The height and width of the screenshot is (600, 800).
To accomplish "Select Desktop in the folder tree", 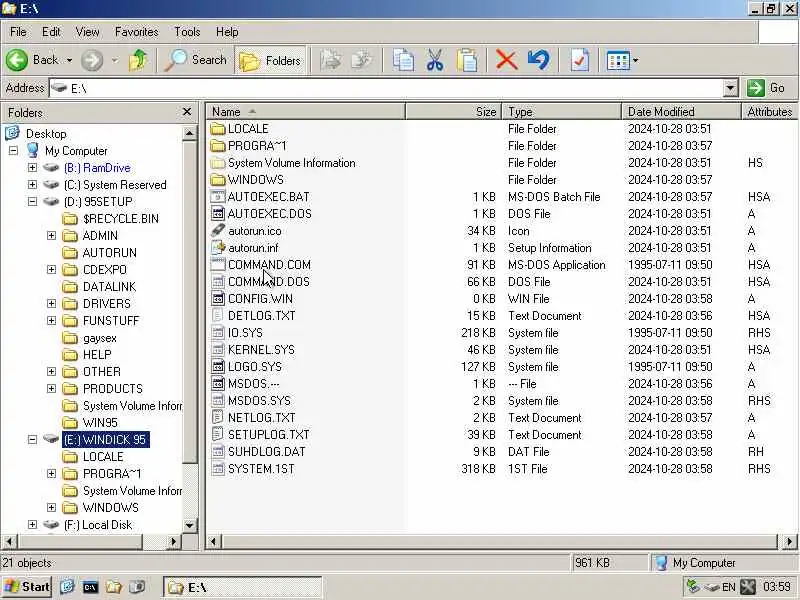I will [x=46, y=134].
